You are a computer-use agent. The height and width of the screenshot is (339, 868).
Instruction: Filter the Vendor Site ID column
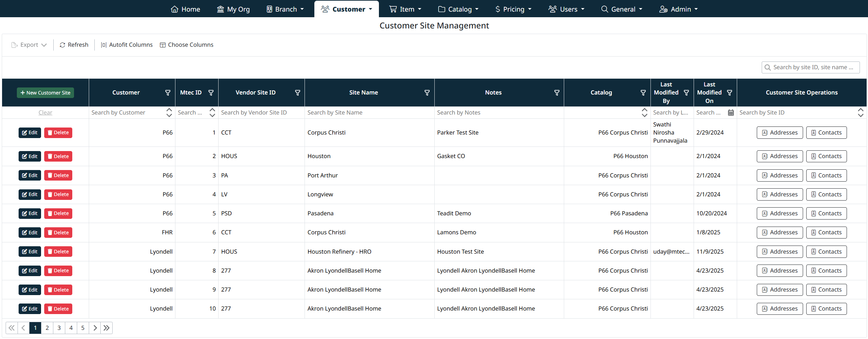298,93
